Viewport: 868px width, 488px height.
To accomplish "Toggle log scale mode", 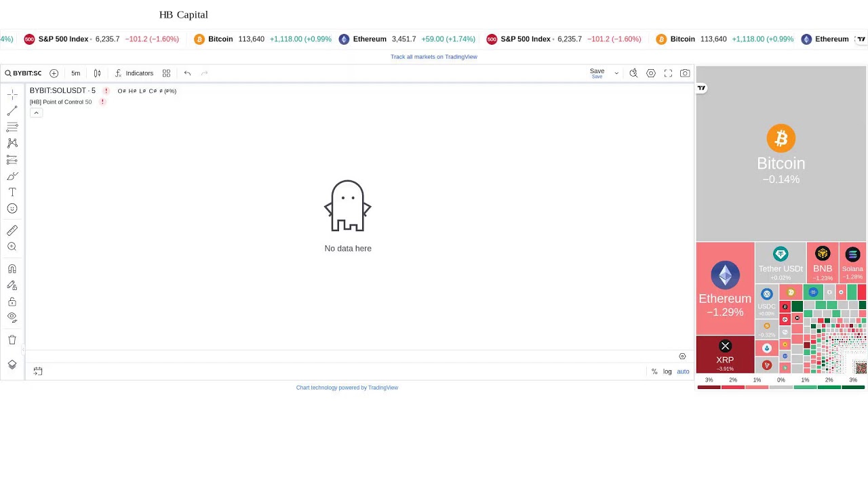I will [667, 371].
